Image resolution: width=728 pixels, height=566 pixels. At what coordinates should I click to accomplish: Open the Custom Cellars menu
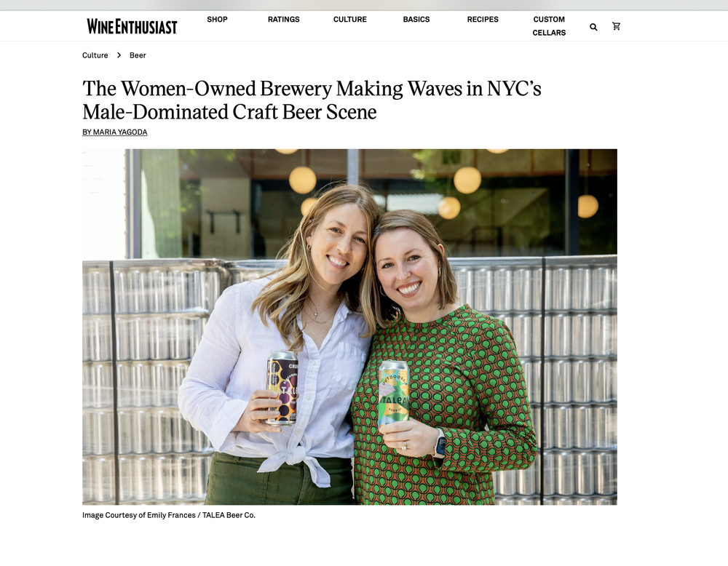coord(549,26)
